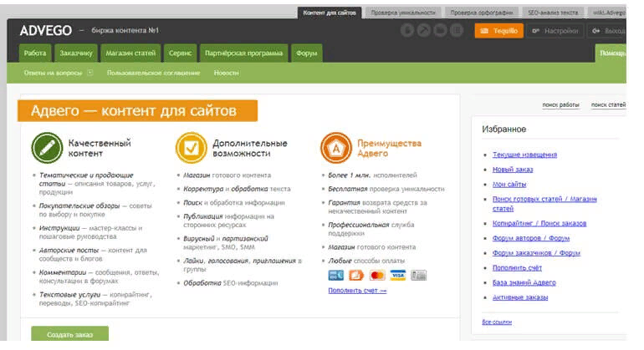Switch to the Контент для сайтов tab

click(330, 13)
